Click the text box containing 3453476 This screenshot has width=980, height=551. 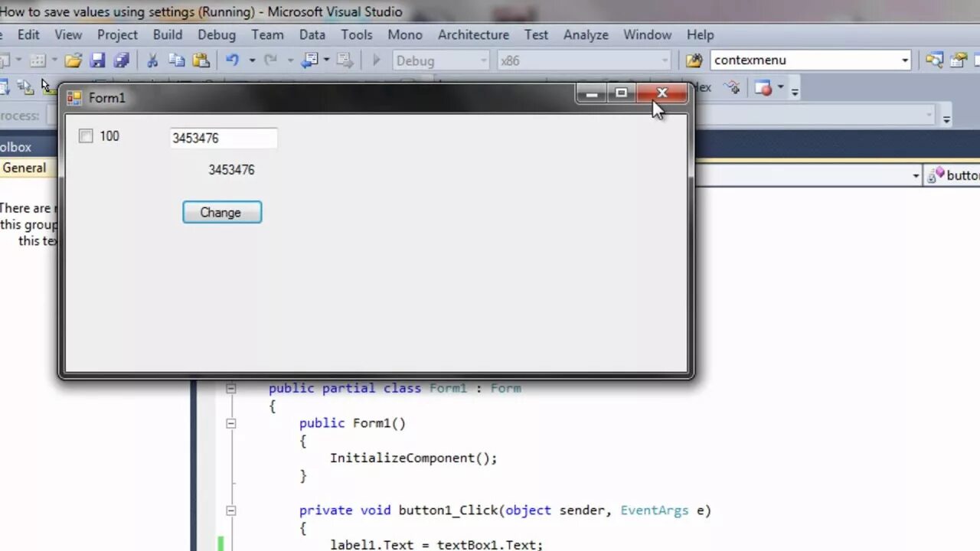(x=223, y=138)
